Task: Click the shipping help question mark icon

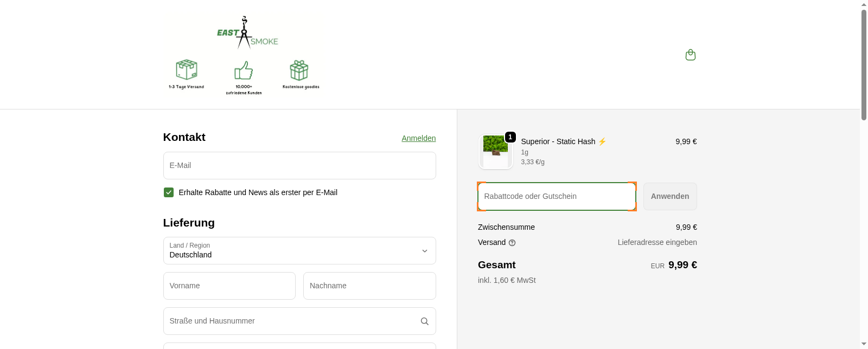Action: click(512, 243)
